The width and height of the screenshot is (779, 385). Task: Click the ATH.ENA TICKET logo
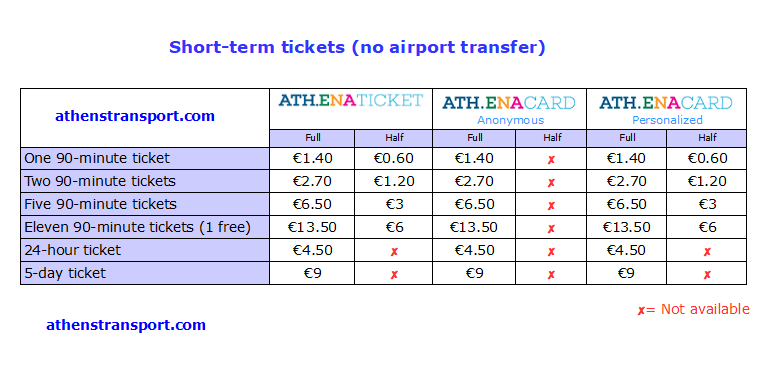coord(351,101)
